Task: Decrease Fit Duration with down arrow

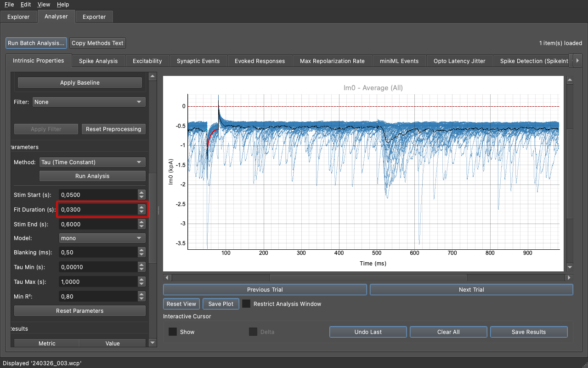Action: click(141, 213)
